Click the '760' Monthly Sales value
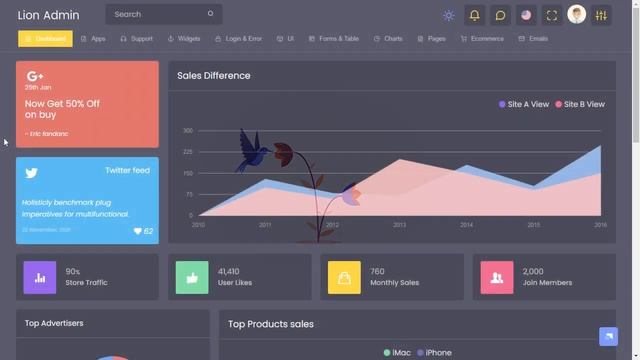Image resolution: width=640 pixels, height=360 pixels. click(377, 271)
